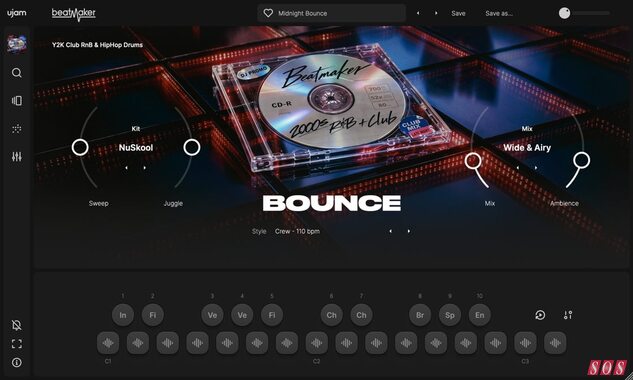Click the Sweep knob handle

coord(80,147)
